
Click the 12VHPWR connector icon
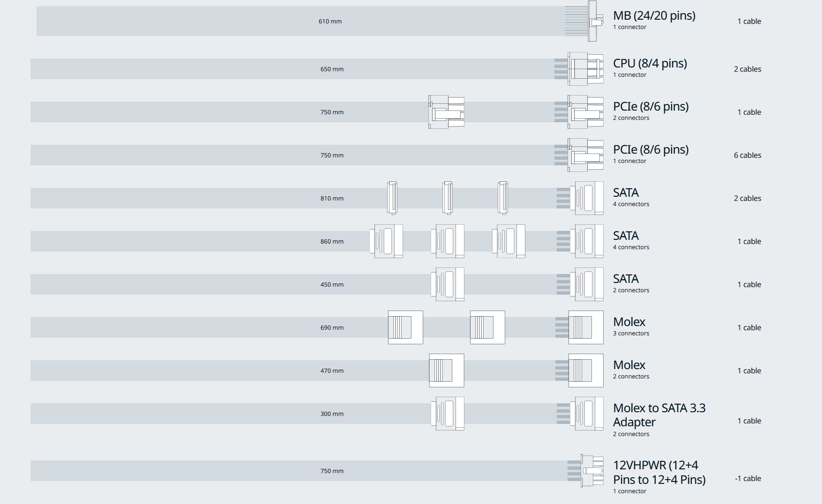[x=591, y=471]
